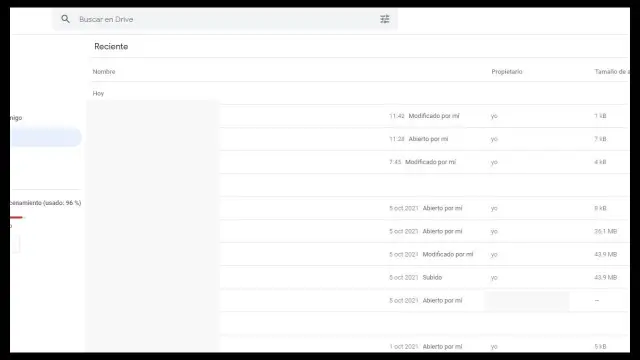Select the highlighted sidebar item
Screen dimensions: 640x360
(x=46, y=138)
